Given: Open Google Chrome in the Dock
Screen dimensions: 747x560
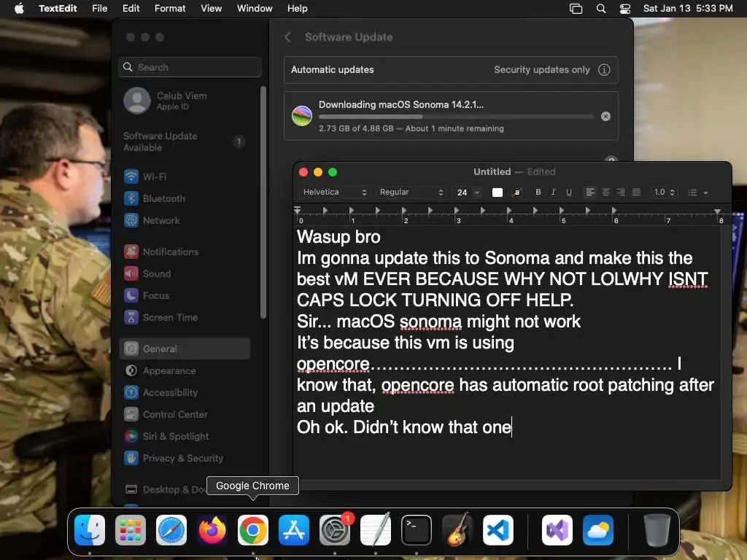Looking at the screenshot, I should coord(253,530).
